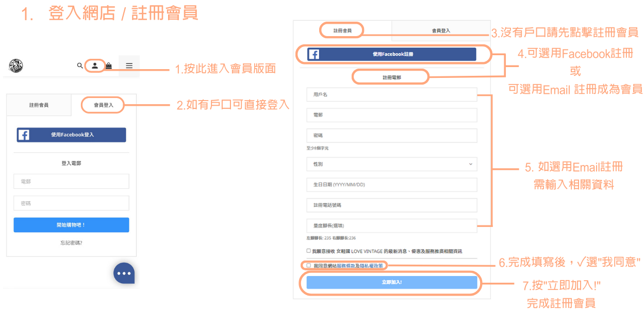This screenshot has width=644, height=325.
Task: Focus the 生日日期 input field
Action: pos(391,185)
